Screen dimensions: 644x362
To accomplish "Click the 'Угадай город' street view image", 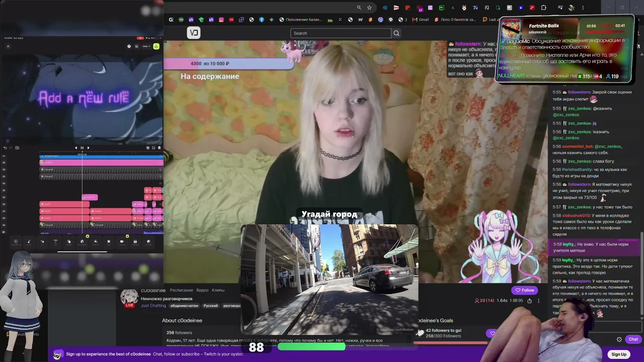I will coord(330,279).
